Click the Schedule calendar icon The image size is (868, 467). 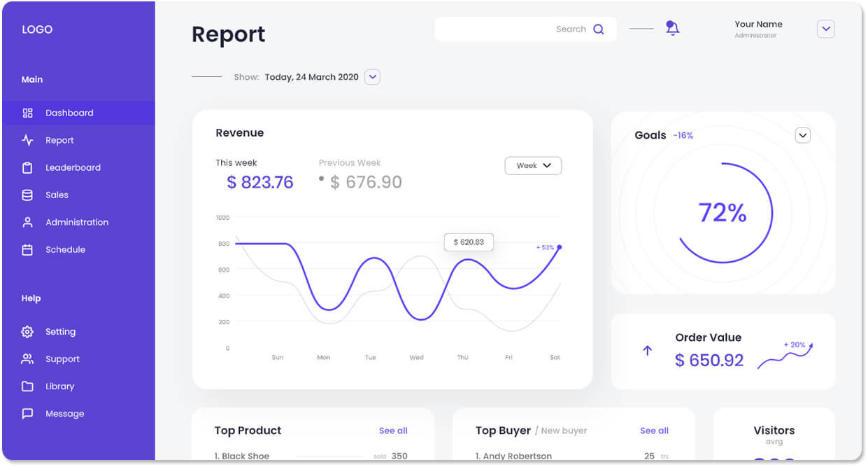coord(28,250)
